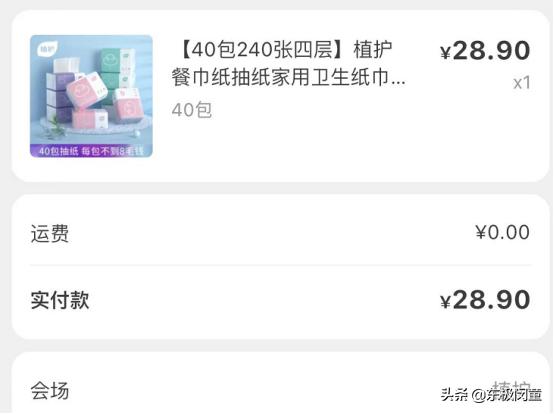Open the 【40包240张四层】植护 product title
Screen dimensions: 554x414
pyautogui.click(x=285, y=49)
